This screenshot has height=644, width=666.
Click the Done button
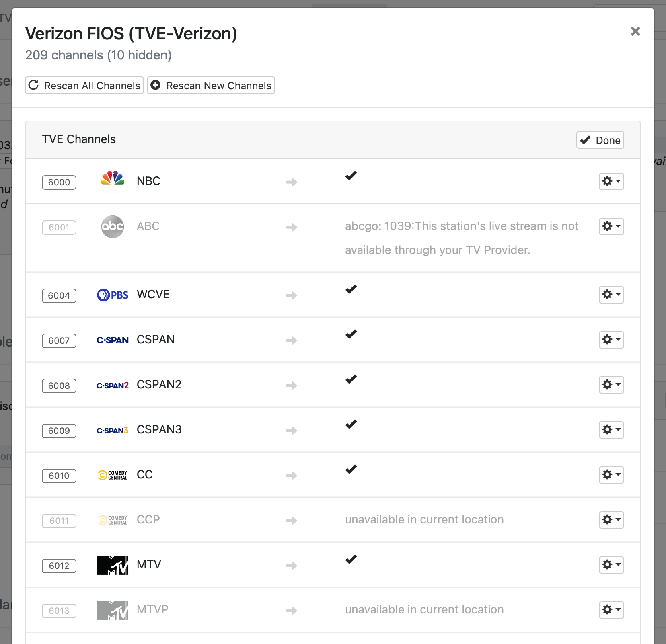point(599,140)
